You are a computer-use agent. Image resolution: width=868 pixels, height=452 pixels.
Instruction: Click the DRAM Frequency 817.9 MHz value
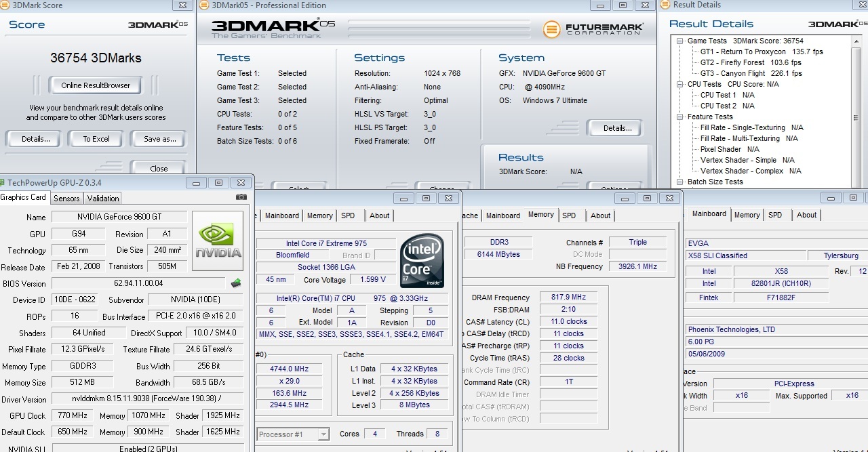click(x=569, y=297)
